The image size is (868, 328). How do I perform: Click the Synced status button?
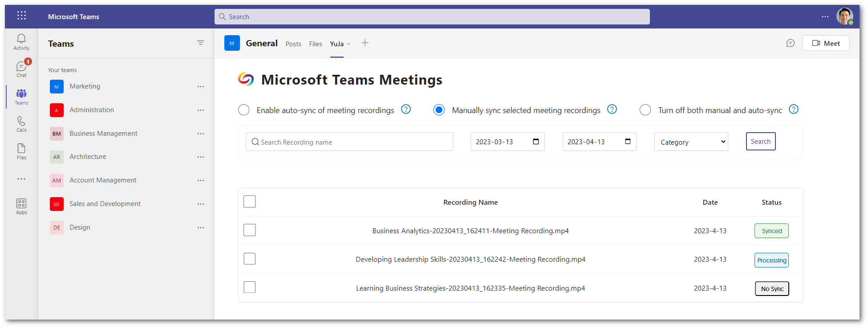coord(771,231)
